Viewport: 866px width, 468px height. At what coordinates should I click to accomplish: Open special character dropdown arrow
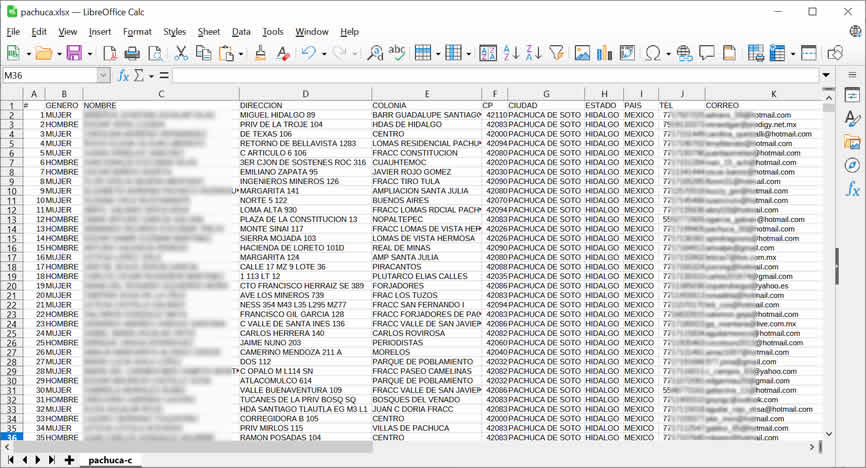(x=668, y=54)
